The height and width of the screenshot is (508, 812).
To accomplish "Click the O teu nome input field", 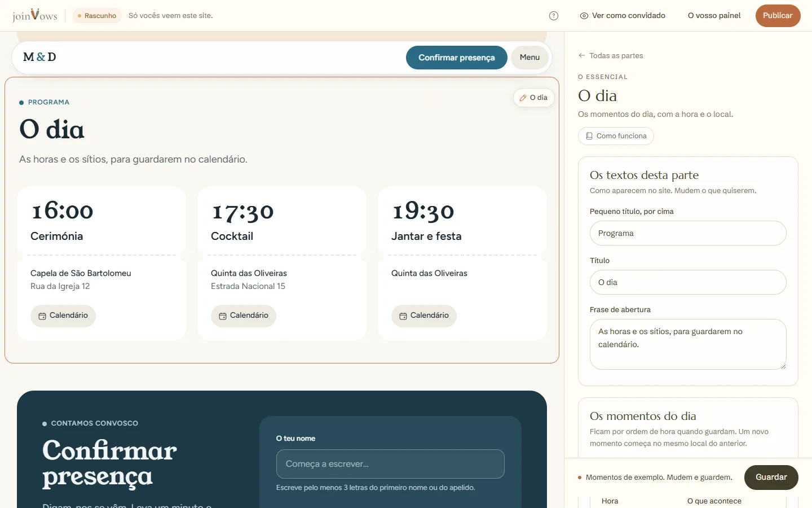I will (x=390, y=464).
